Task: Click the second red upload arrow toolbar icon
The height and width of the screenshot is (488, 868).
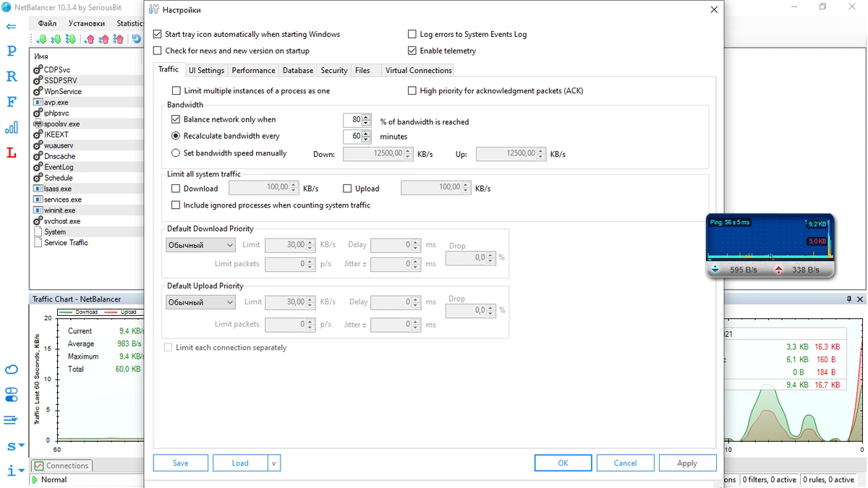Action: [104, 39]
